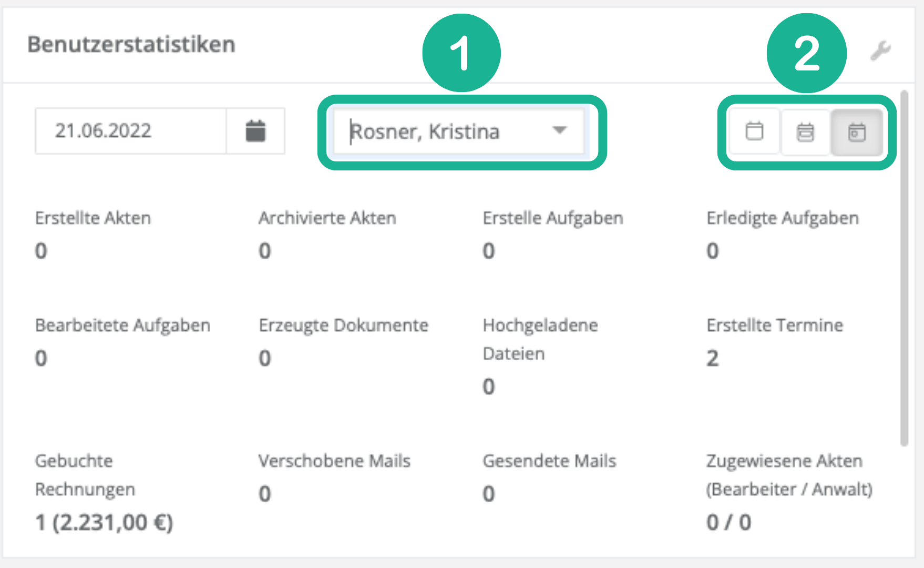Screen dimensions: 924x568
Task: Open the date picker calendar icon
Action: pos(255,131)
